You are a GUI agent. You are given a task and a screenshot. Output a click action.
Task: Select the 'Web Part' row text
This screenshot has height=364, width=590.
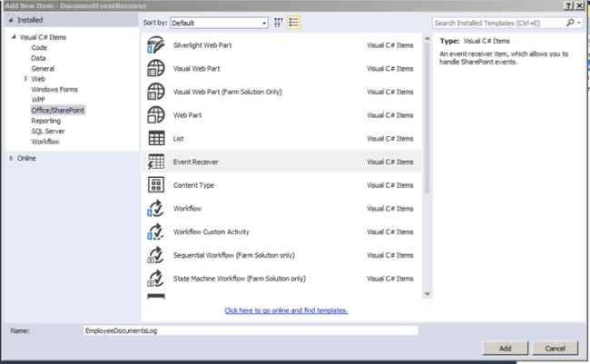point(187,115)
